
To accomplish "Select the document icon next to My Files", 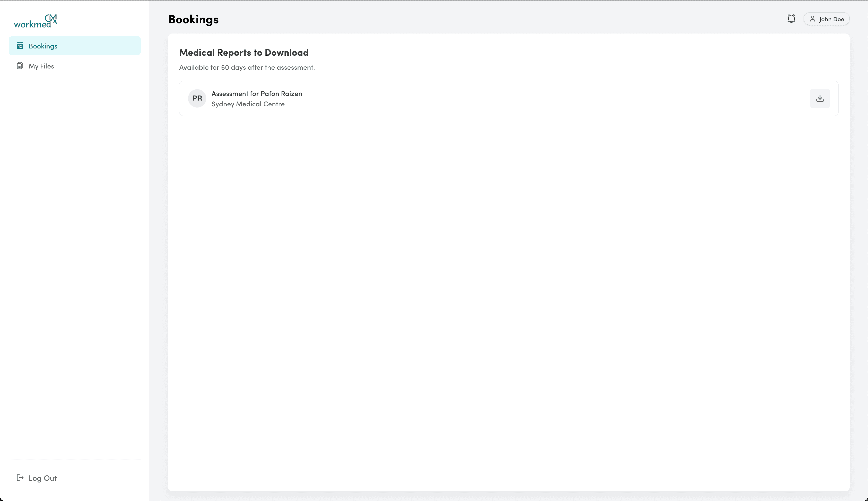I will pyautogui.click(x=20, y=65).
